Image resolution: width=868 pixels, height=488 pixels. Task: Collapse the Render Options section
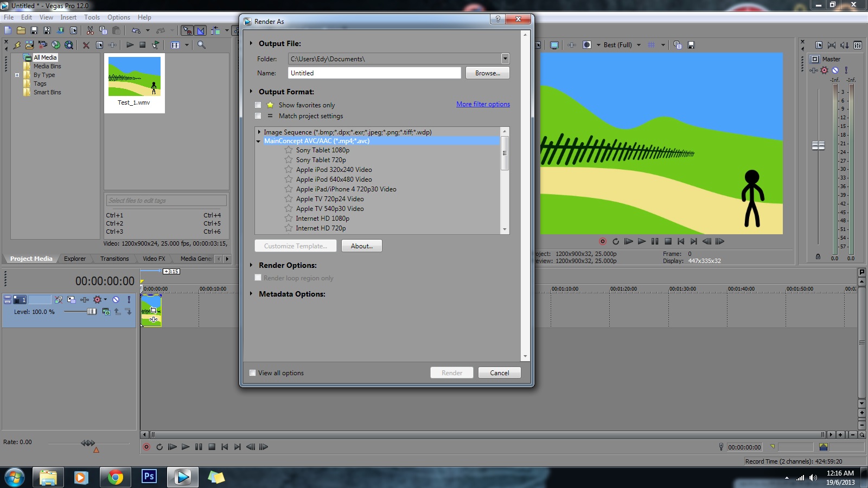click(251, 265)
